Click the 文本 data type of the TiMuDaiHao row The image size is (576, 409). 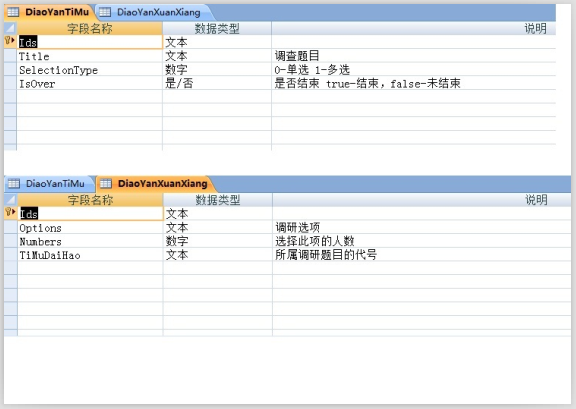[217, 255]
